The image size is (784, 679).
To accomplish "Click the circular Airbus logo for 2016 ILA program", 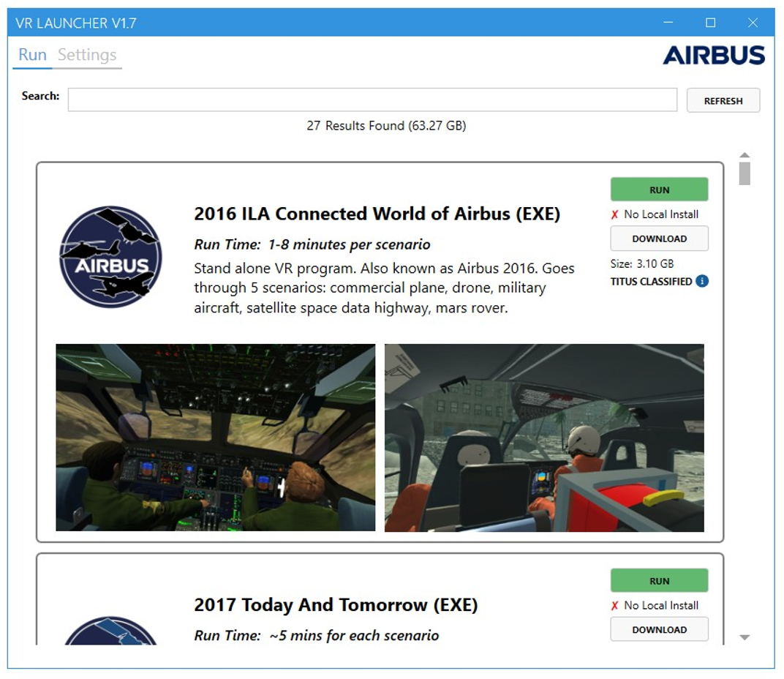I will point(110,258).
